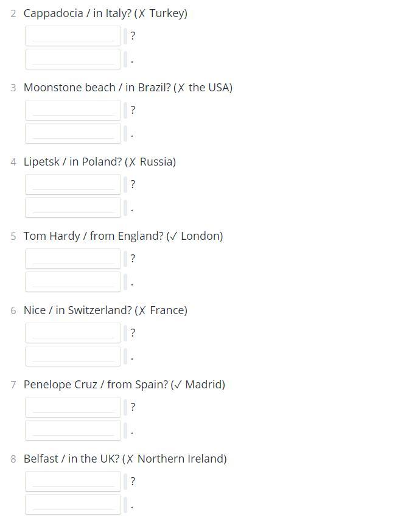This screenshot has width=420, height=521.
Task: Click the Nice question input field
Action: (x=73, y=333)
